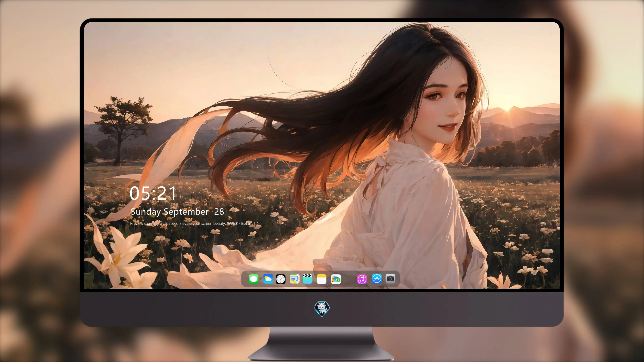Open the Camera app in the dock

point(390,279)
